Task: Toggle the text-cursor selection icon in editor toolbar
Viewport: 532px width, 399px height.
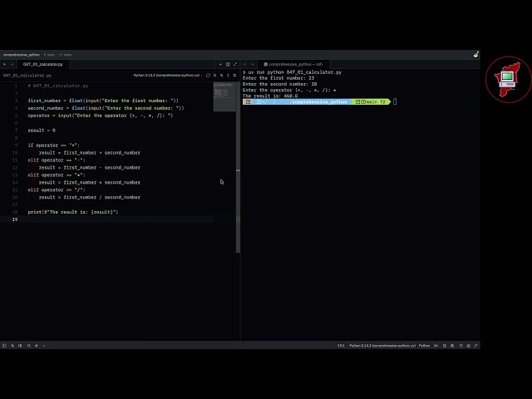Action: pyautogui.click(x=228, y=76)
